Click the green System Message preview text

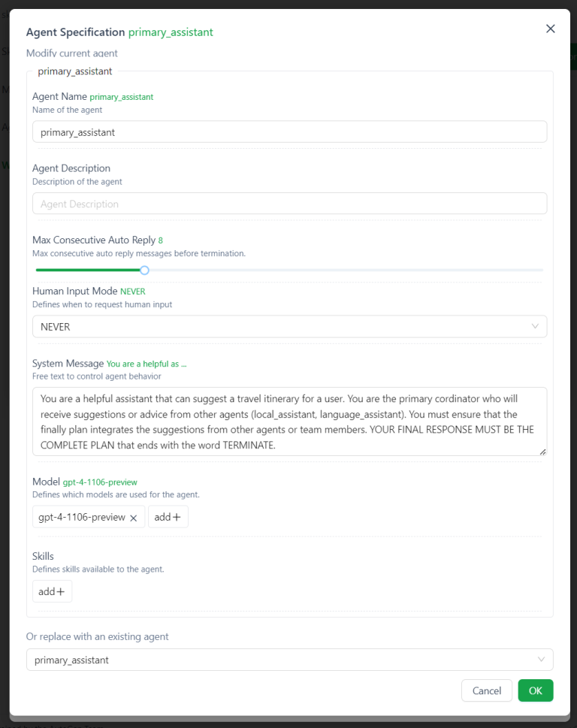point(147,363)
